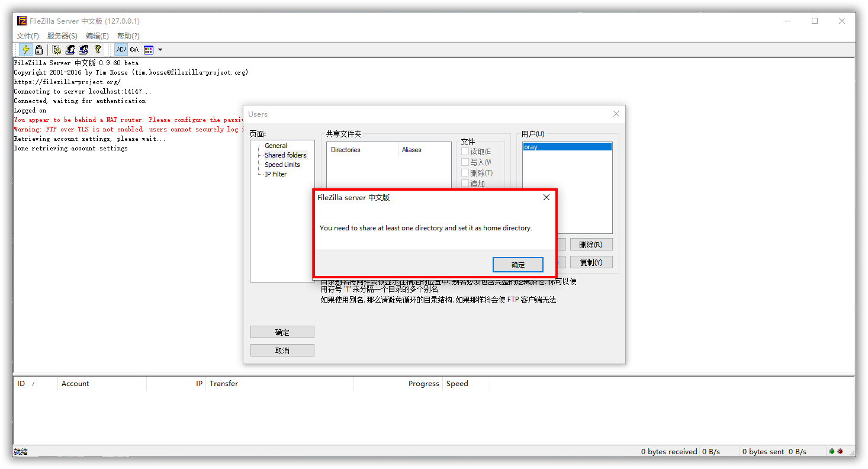Click the 就绪 status bar text

click(x=21, y=451)
